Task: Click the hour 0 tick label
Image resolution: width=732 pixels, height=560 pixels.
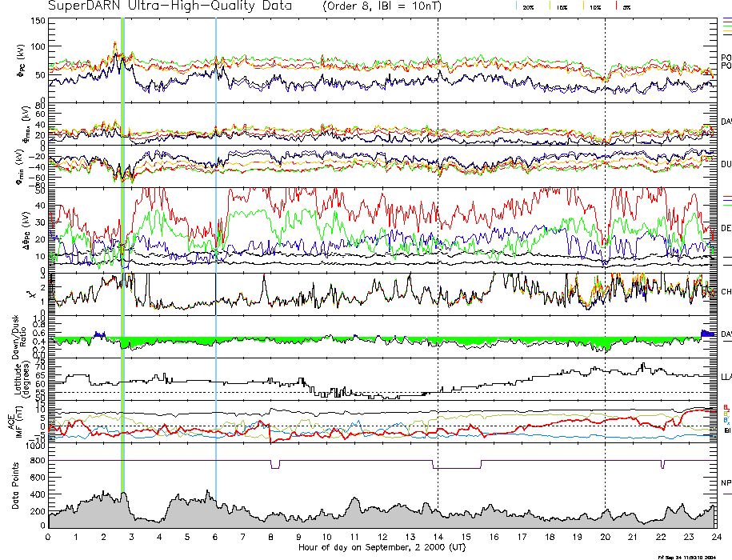Action: (x=49, y=537)
